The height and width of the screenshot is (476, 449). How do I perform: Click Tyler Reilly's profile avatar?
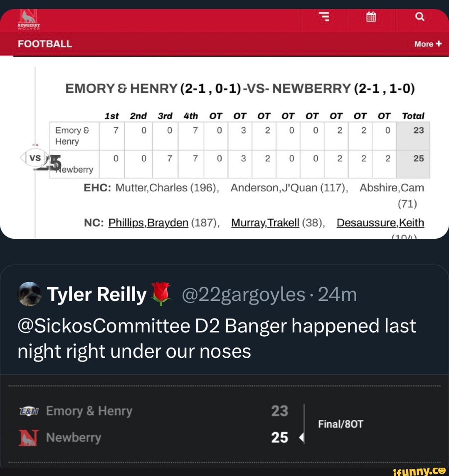point(30,294)
